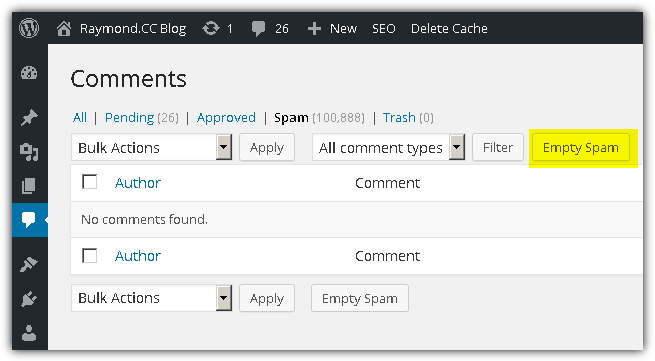Open Dashboard from sidebar gauge icon
This screenshot has width=655, height=361.
[x=29, y=73]
